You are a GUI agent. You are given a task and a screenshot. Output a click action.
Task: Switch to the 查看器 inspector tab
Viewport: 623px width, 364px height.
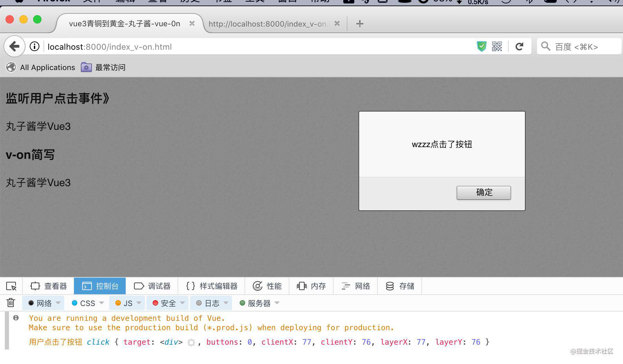(x=49, y=286)
